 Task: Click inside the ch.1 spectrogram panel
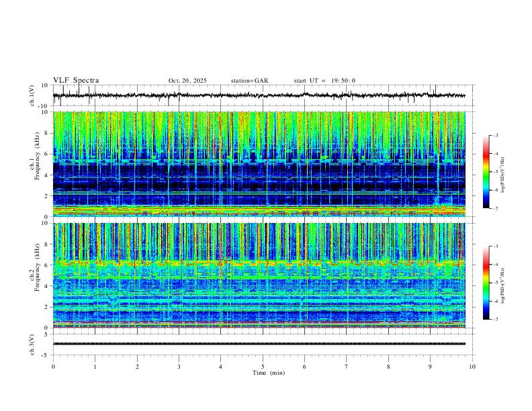[259, 164]
